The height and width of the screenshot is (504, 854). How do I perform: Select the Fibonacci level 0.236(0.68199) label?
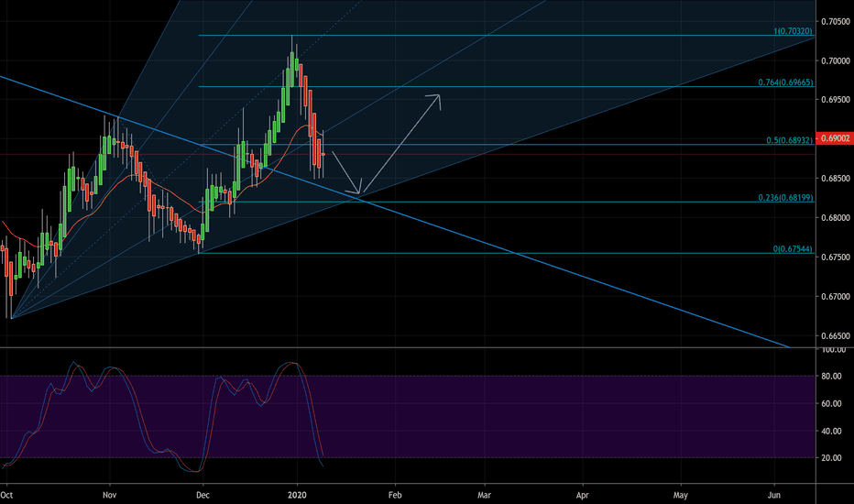point(785,197)
